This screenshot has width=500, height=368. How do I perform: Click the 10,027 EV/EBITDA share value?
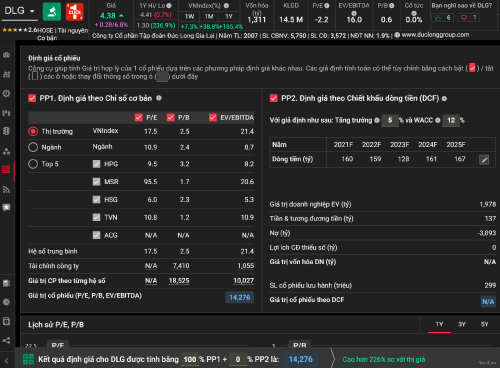[244, 281]
